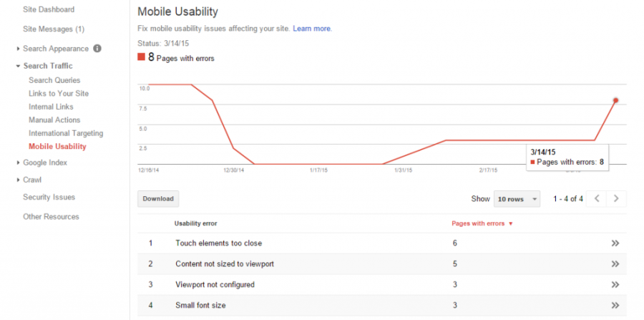The width and height of the screenshot is (644, 320).
Task: Click the red Pages with errors legend square
Action: pos(141,57)
